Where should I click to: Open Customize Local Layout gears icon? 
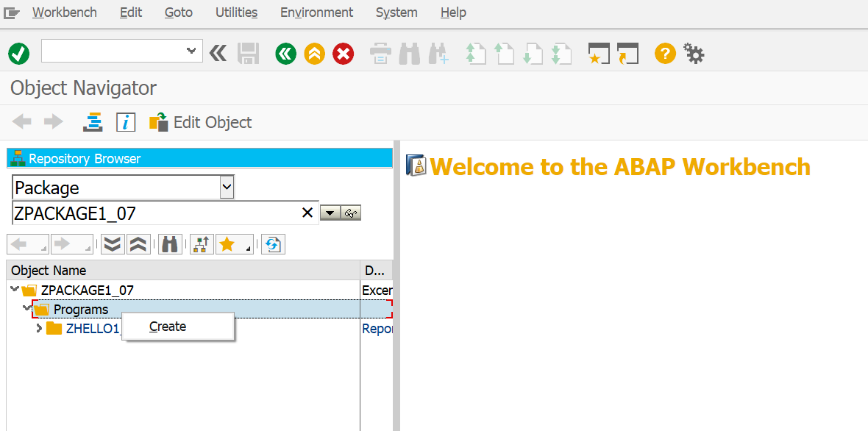(694, 54)
